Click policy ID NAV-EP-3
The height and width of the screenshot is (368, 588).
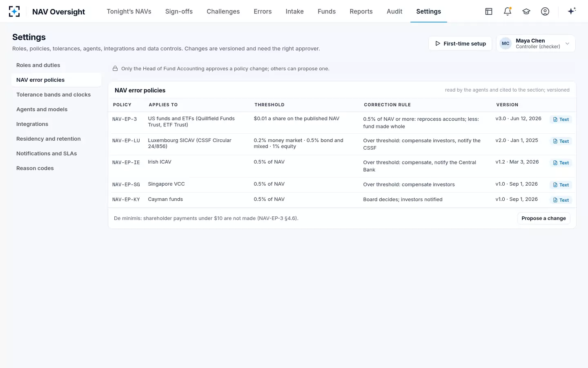click(x=125, y=119)
